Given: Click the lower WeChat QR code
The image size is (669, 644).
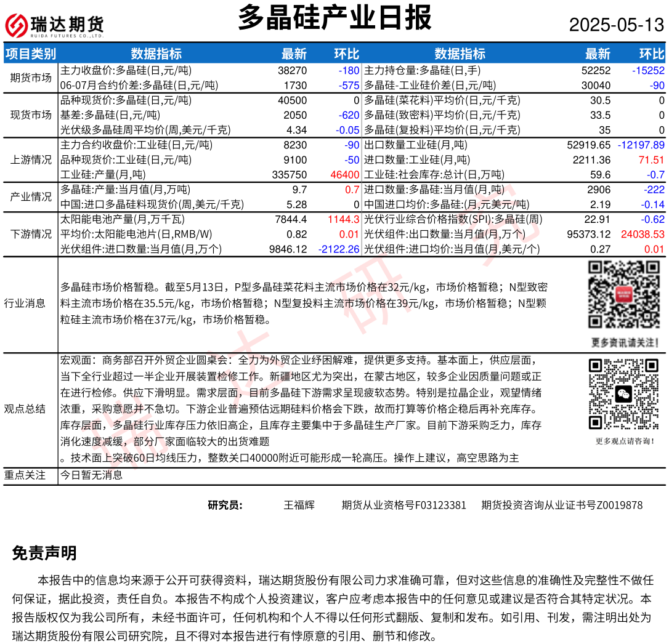Looking at the screenshot, I should click(624, 394).
